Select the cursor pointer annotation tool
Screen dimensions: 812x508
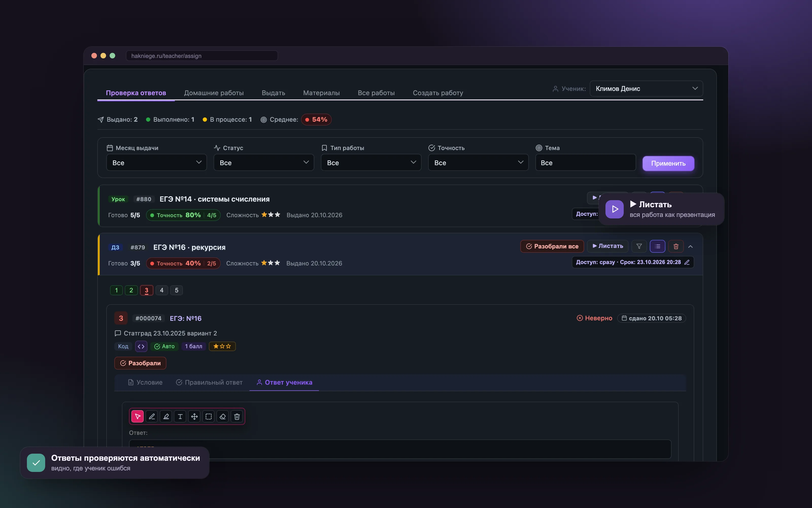tap(138, 417)
